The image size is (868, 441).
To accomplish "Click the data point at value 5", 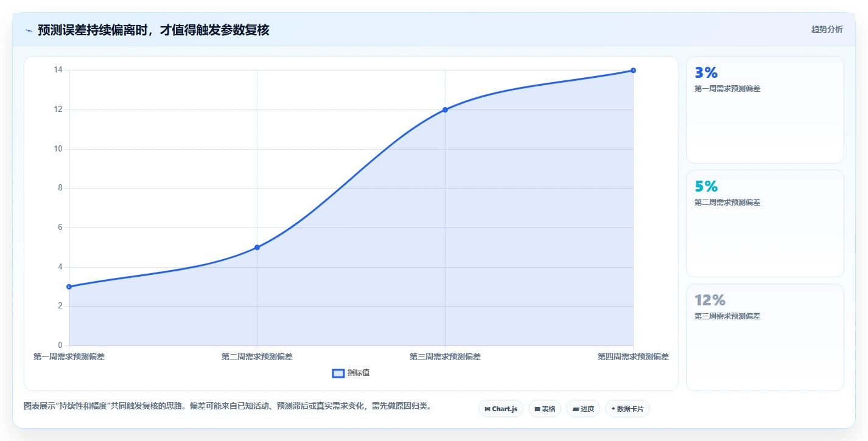I will (257, 248).
